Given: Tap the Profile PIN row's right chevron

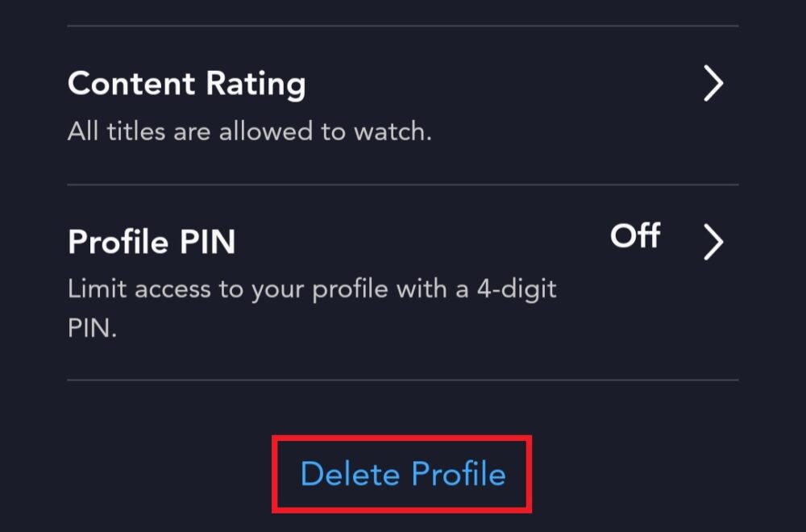Looking at the screenshot, I should tap(713, 243).
